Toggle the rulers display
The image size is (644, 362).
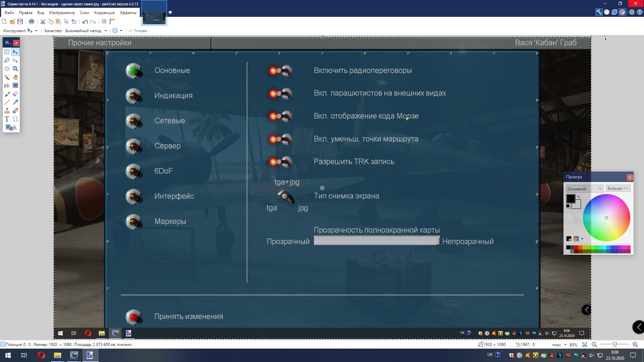[x=112, y=21]
